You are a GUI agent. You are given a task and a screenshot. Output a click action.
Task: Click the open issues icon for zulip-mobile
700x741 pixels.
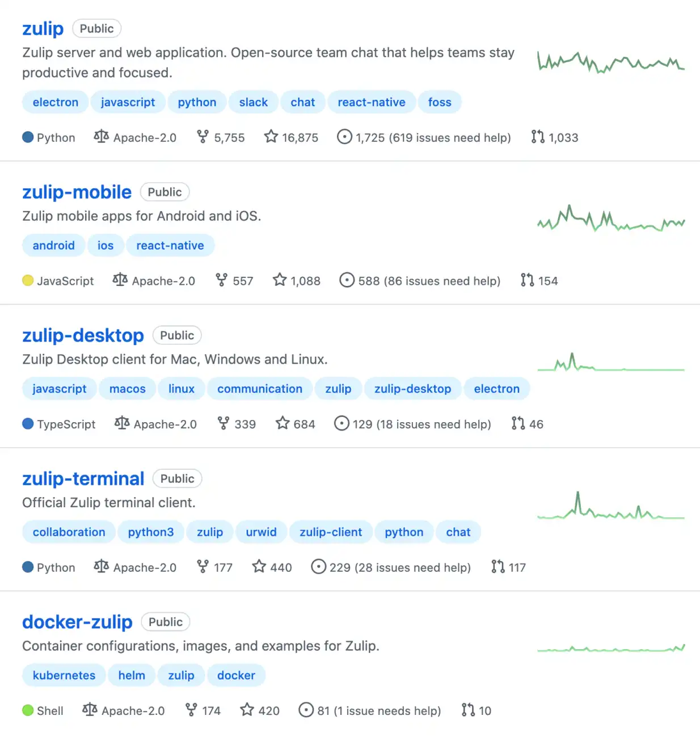pyautogui.click(x=347, y=280)
